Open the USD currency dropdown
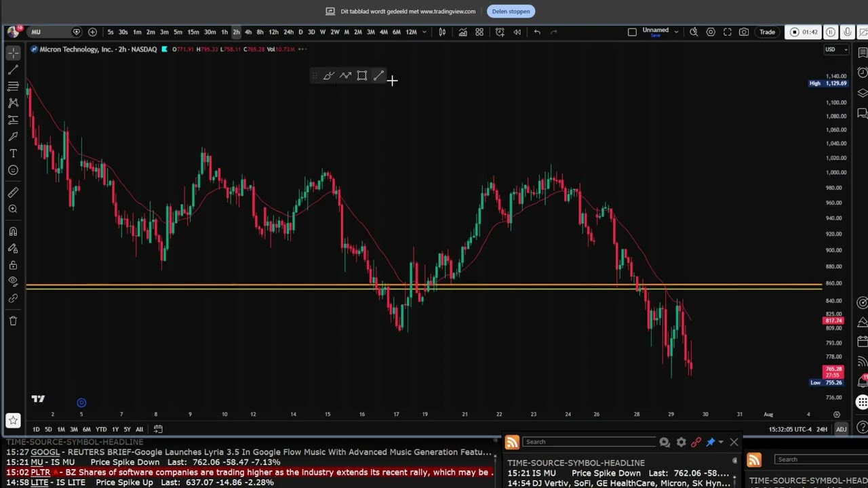Screen dimensions: 868x488 click(836, 49)
